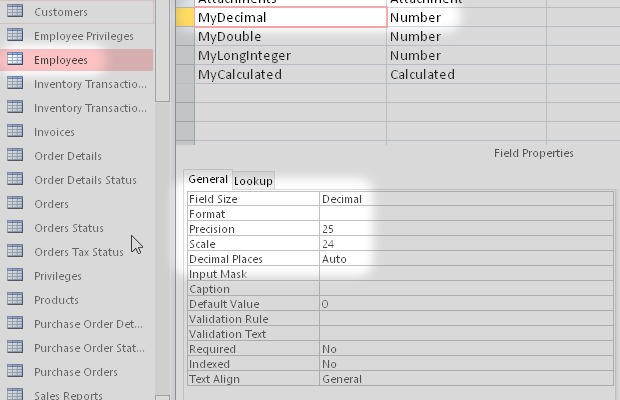Click the Required property value No
The image size is (620, 400).
[x=465, y=349]
